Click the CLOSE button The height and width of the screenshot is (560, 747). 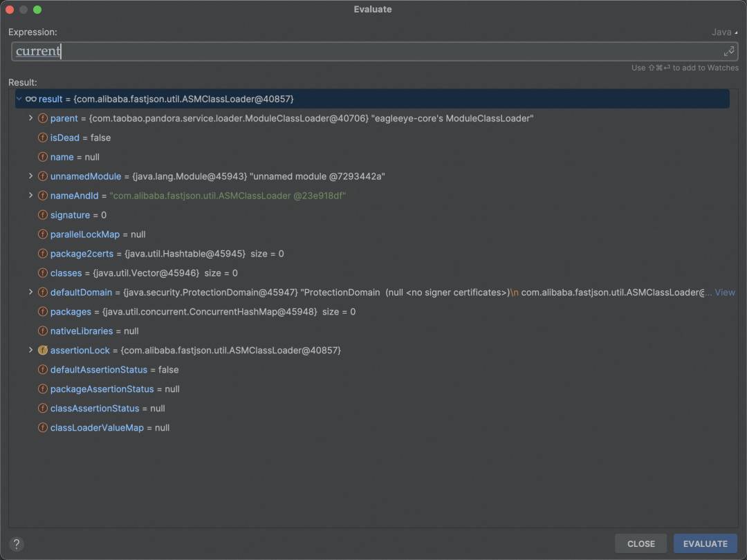tap(640, 544)
